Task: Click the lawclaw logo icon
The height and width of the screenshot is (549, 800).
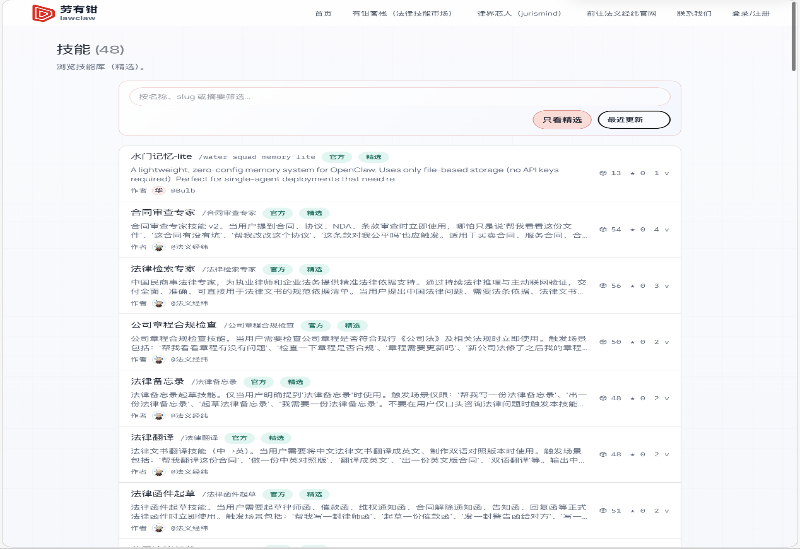Action: coord(43,13)
